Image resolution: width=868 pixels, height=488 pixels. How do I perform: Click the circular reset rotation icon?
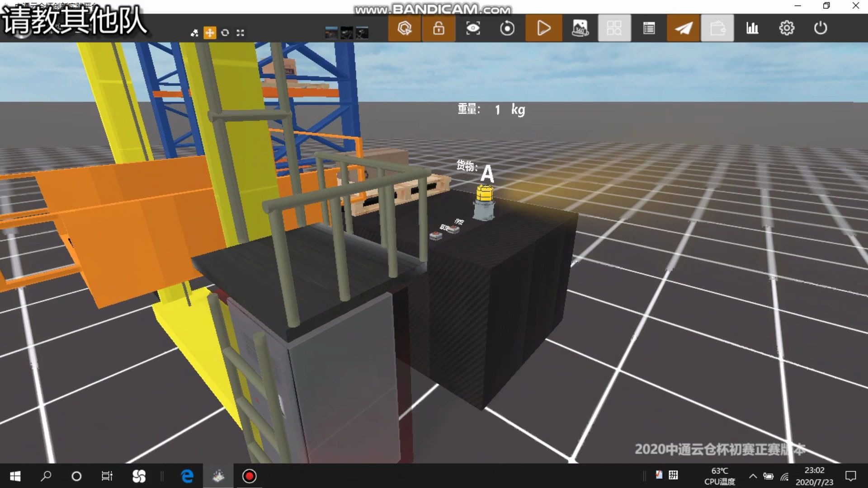507,28
